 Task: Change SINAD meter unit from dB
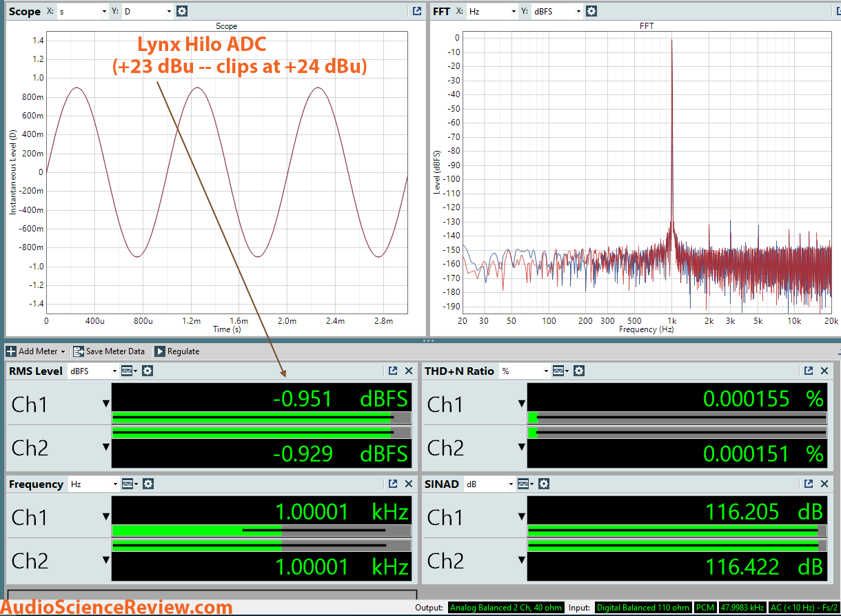click(x=489, y=484)
